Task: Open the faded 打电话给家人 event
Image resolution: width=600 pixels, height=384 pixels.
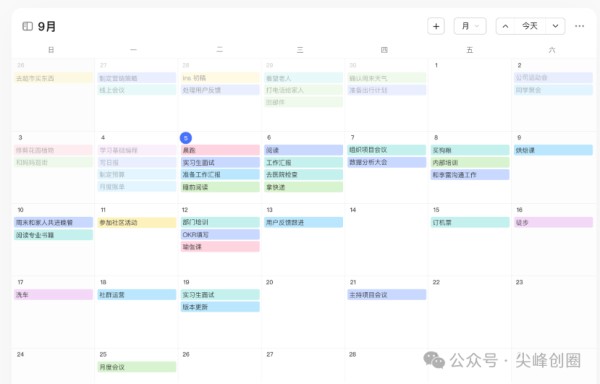Action: [303, 90]
